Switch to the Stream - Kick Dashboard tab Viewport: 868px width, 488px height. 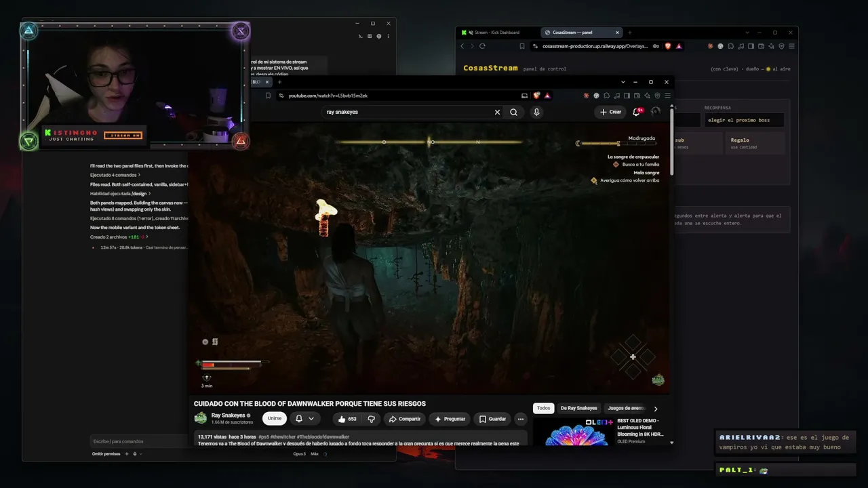click(x=496, y=33)
